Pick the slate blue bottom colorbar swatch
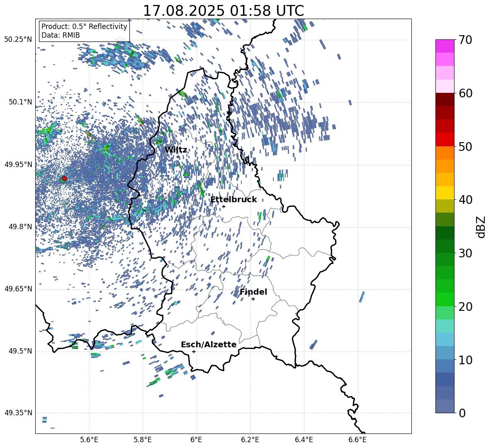The image size is (491, 448). point(445,406)
